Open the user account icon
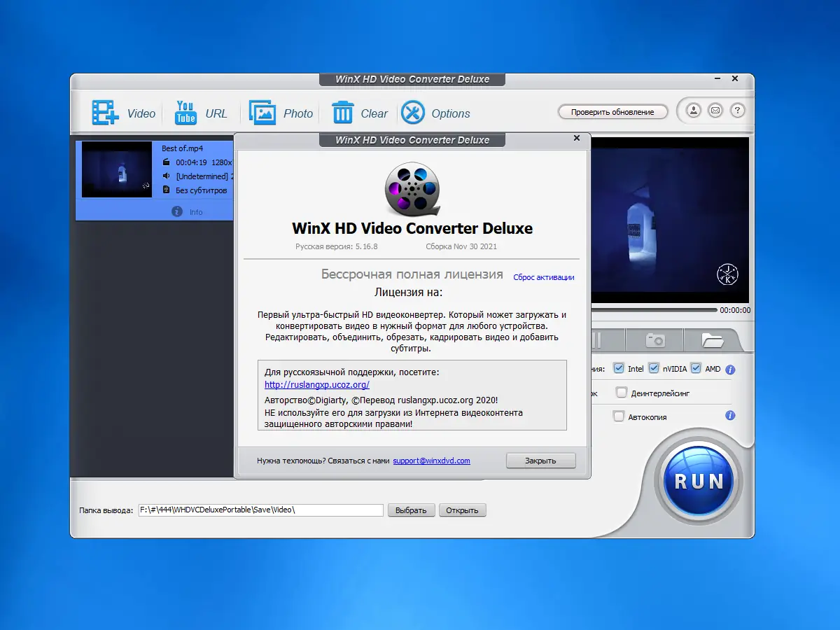Screen dimensions: 840x630 (692, 111)
